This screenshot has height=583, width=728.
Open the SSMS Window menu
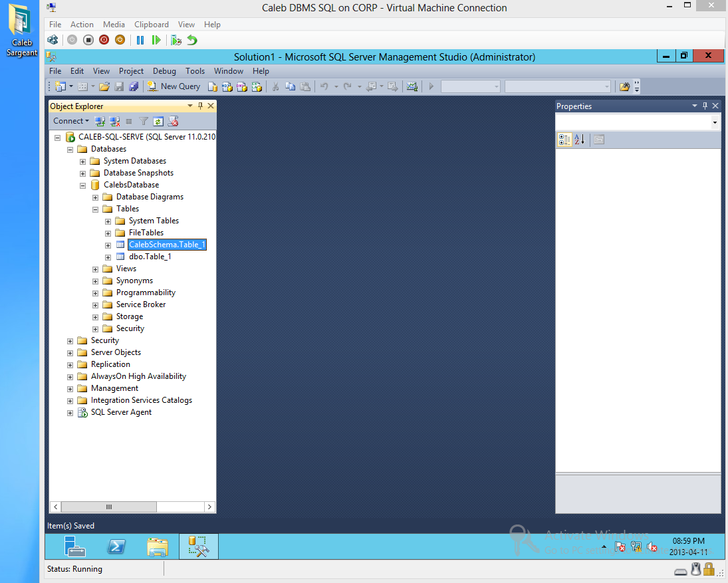point(229,71)
